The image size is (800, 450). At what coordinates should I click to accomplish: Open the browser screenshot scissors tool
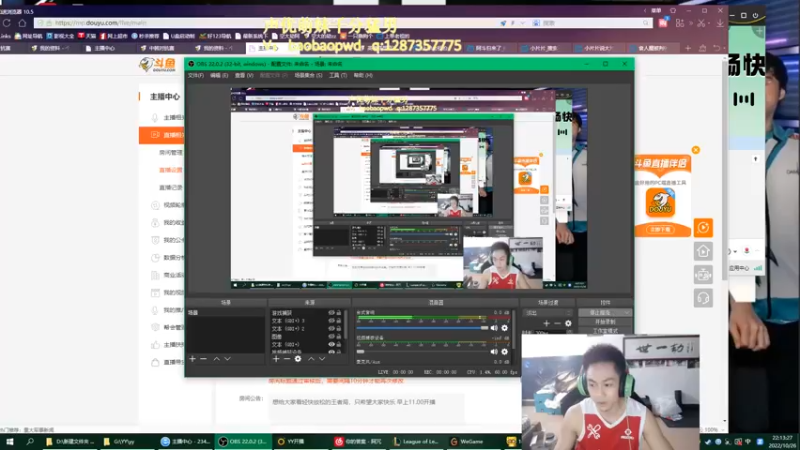(702, 23)
